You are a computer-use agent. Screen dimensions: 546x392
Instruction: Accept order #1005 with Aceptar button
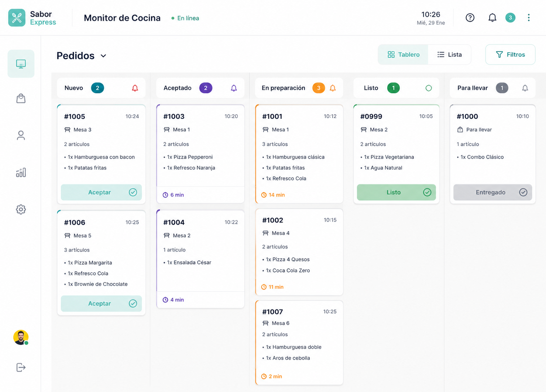point(101,192)
